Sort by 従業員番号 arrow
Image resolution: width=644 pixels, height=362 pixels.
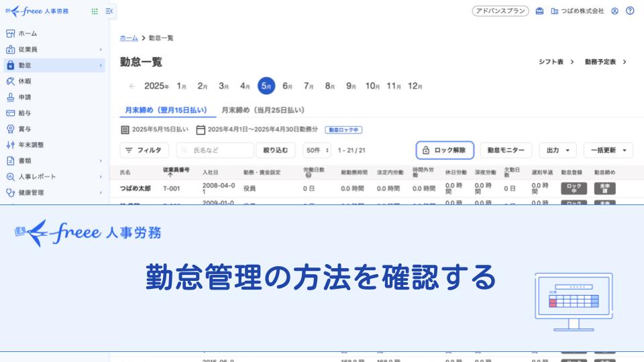(x=170, y=175)
